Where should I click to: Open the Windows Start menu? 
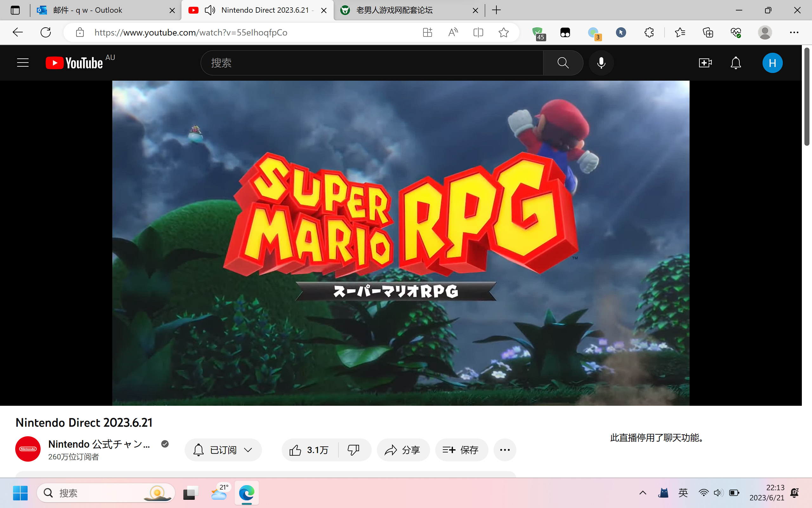[x=20, y=493]
